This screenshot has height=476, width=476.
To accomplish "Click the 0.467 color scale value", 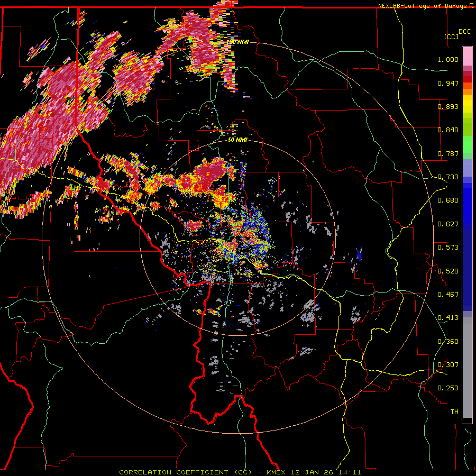I will click(x=448, y=295).
